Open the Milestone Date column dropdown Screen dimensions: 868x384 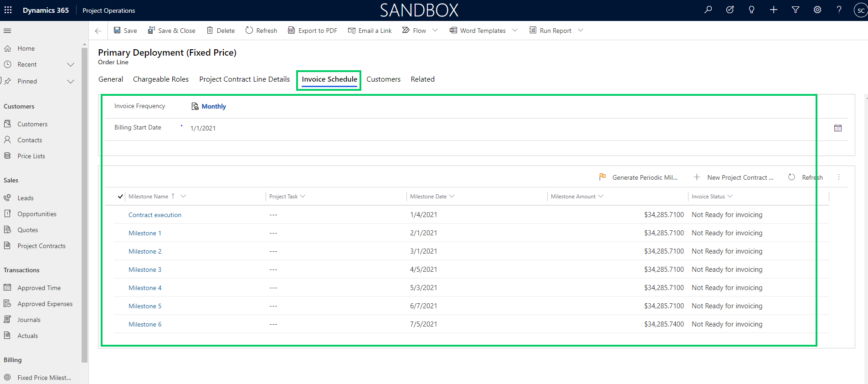coord(452,197)
